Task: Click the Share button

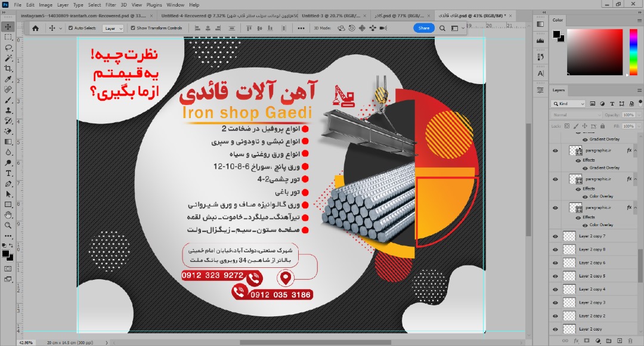Action: [423, 28]
